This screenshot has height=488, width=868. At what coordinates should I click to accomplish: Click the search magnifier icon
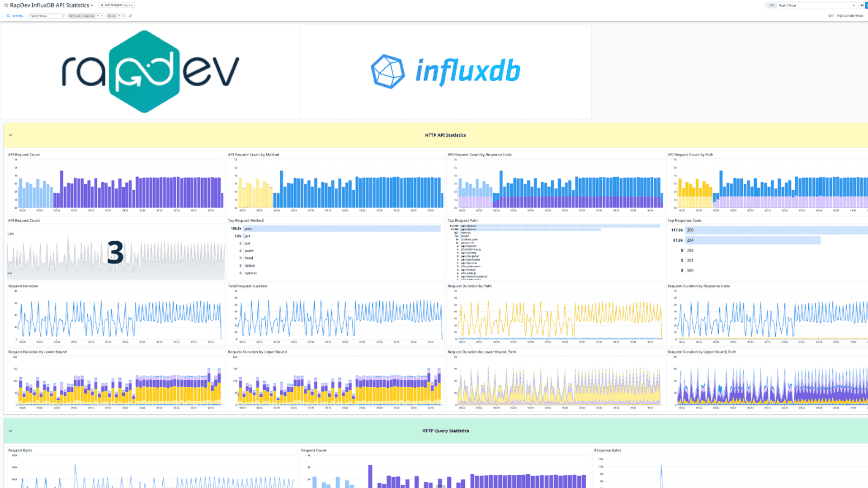click(8, 16)
